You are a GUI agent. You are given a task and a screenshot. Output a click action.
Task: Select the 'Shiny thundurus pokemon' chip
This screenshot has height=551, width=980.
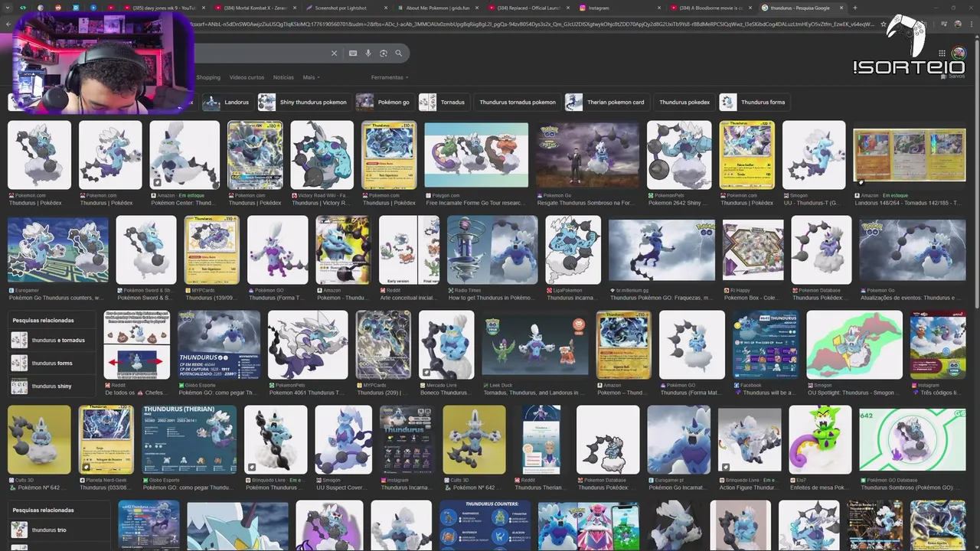tap(304, 102)
